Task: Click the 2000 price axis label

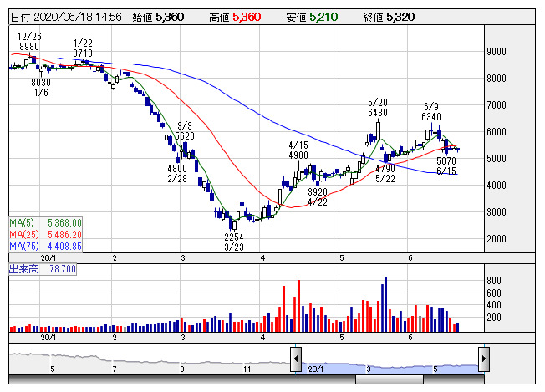Action: click(x=497, y=239)
